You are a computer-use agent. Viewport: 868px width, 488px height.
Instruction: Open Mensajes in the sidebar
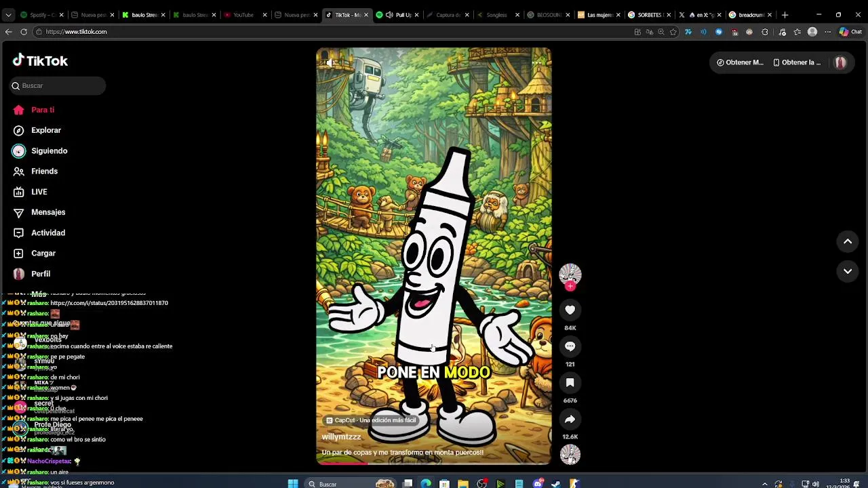click(39, 212)
